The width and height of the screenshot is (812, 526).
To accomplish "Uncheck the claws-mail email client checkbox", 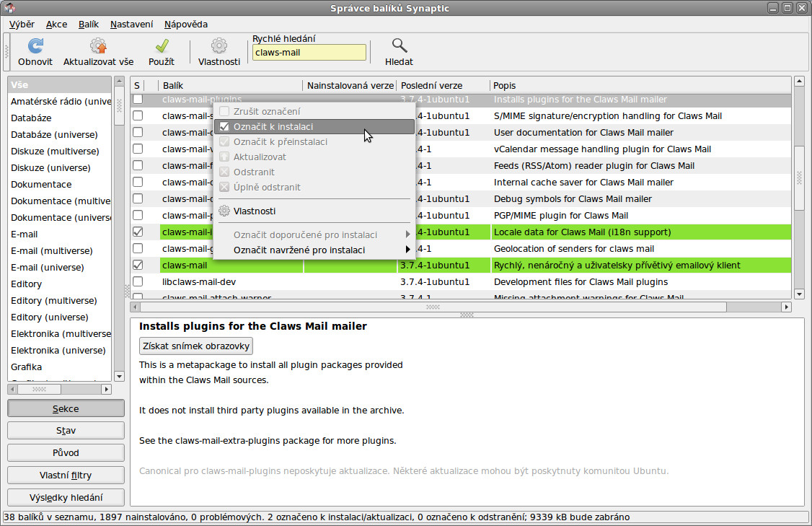I will tap(138, 265).
